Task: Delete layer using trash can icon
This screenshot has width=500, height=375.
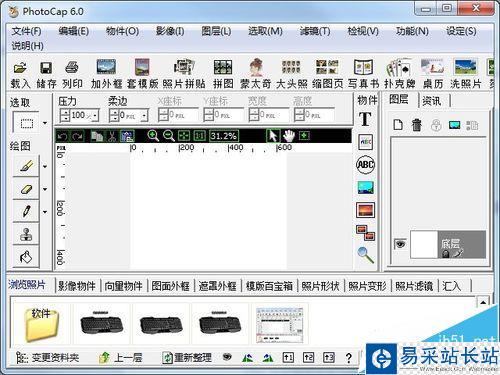Action: 416,125
